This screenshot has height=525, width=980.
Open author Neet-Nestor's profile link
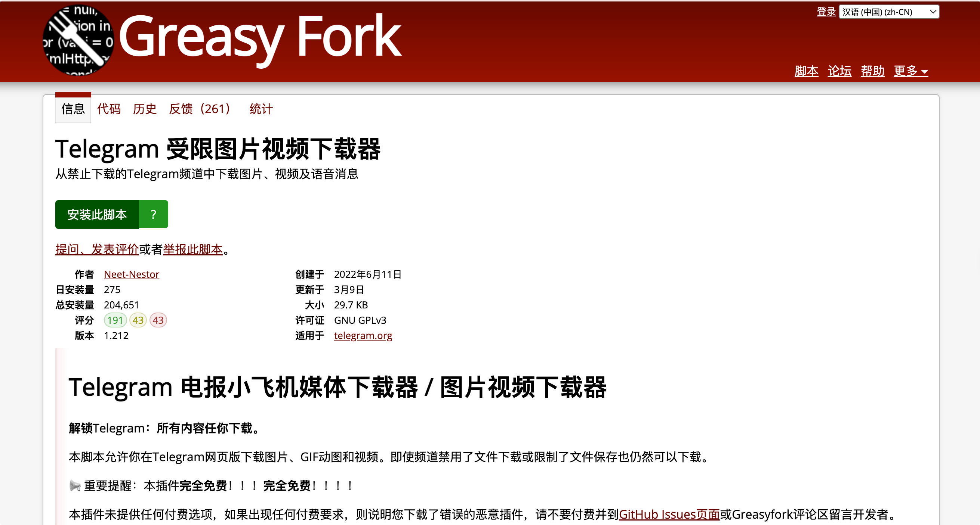(131, 274)
